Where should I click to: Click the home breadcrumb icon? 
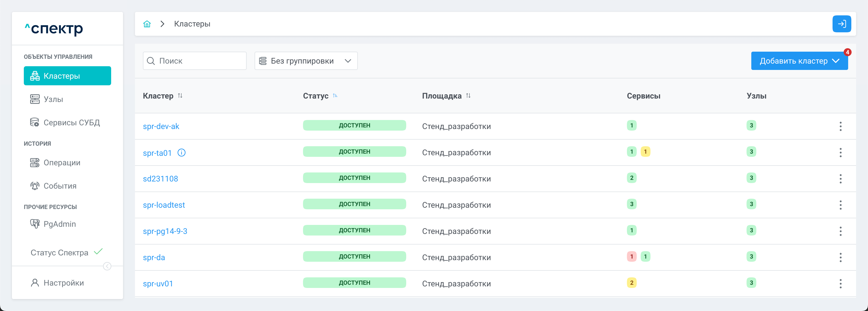point(147,24)
